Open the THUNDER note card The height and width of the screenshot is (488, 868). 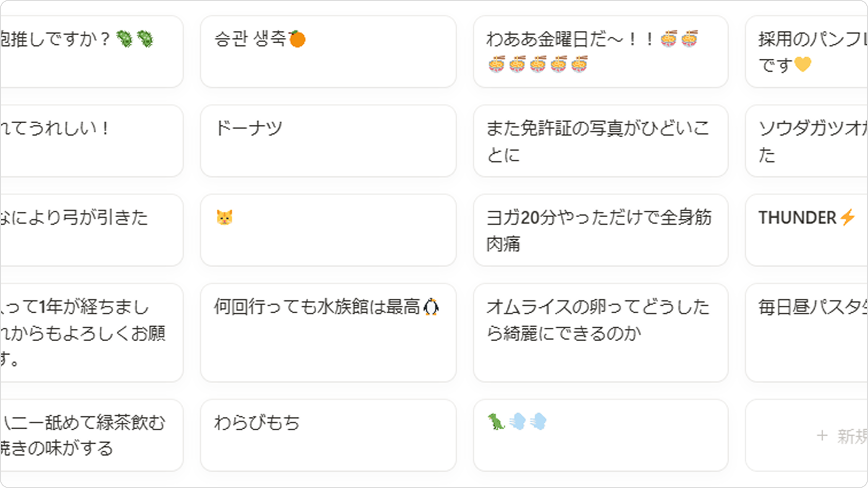pyautogui.click(x=807, y=230)
